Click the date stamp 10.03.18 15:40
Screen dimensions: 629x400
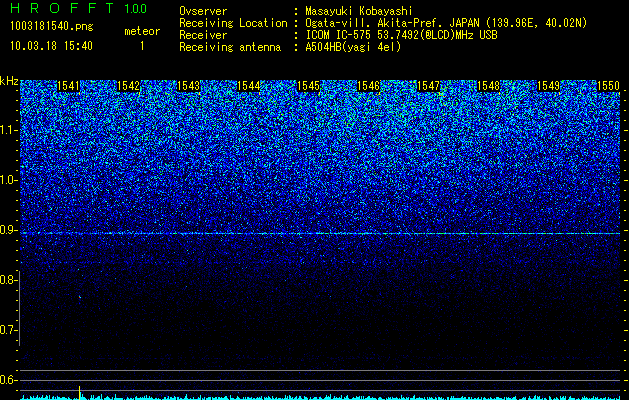(51, 46)
